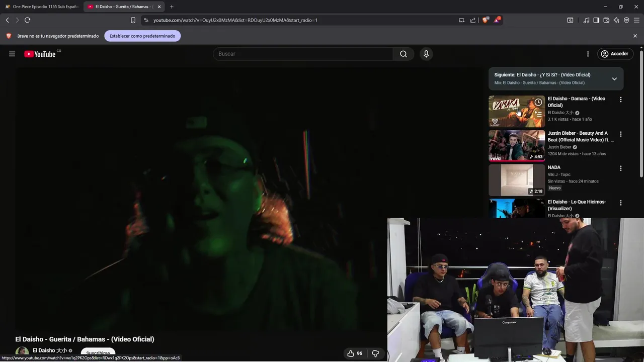Screen dimensions: 644x362
Task: Set Brave as default with Establecer como predeterminado
Action: (142, 36)
